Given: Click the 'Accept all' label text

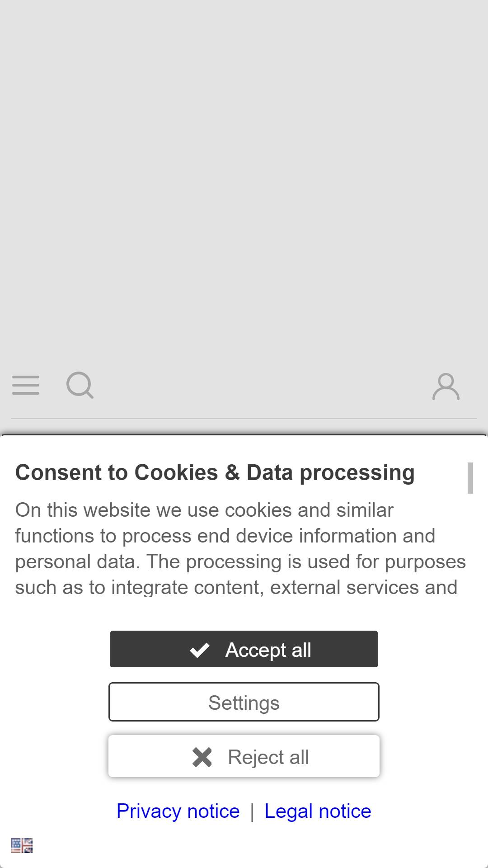Looking at the screenshot, I should pyautogui.click(x=268, y=650).
